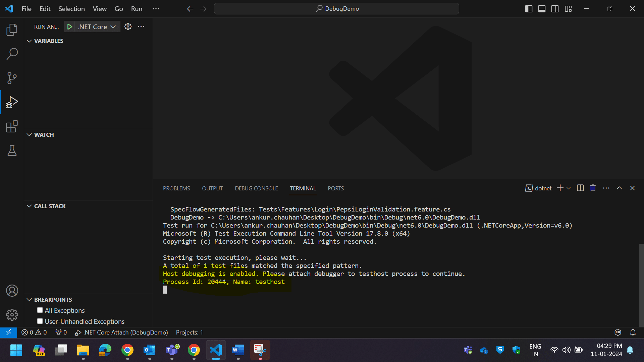Open the .NET Core launch configuration dropdown
644x362 pixels.
[97, 27]
